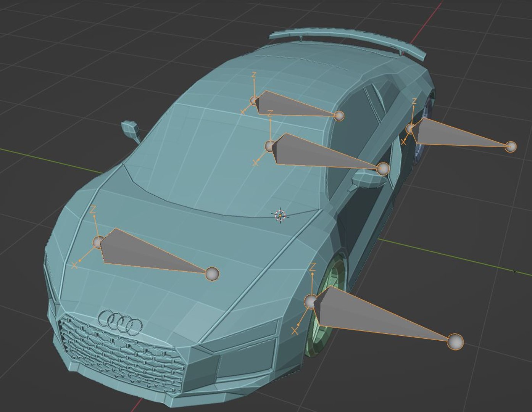Click the tail sphere of the rear wheel bone
532x412 pixels.
coord(511,146)
